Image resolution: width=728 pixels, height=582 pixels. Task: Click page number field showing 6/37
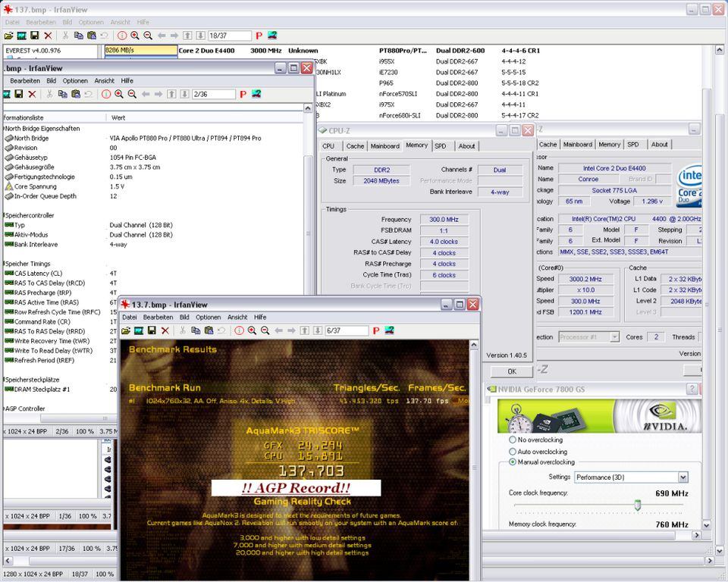click(347, 330)
